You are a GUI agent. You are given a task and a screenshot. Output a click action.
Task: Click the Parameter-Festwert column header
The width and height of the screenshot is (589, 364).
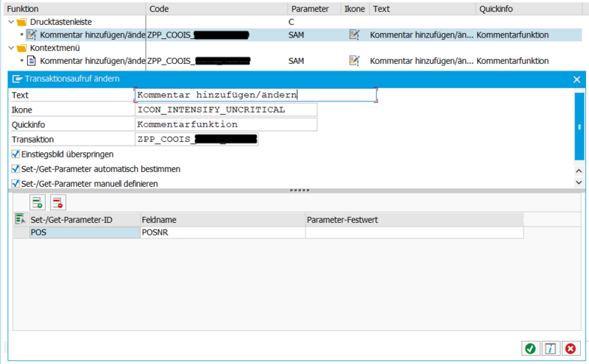coord(415,220)
